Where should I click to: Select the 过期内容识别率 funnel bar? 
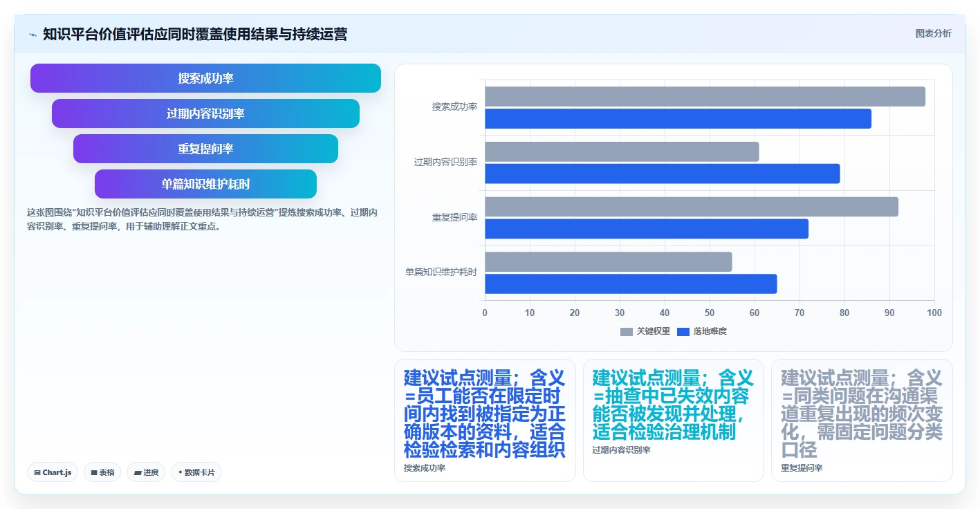coord(205,113)
